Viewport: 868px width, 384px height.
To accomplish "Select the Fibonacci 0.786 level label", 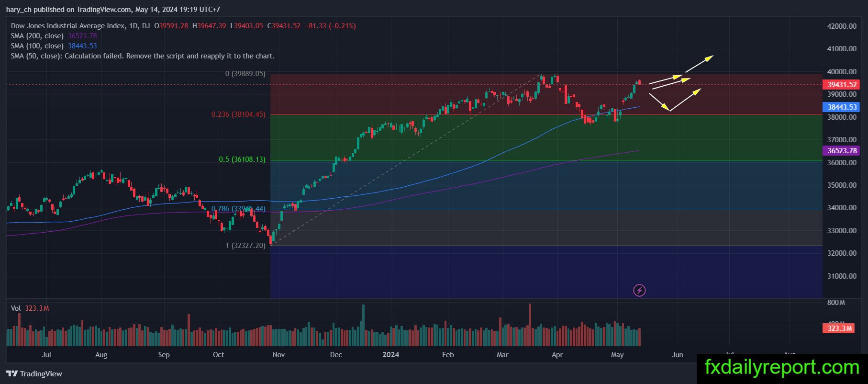I will 238,209.
